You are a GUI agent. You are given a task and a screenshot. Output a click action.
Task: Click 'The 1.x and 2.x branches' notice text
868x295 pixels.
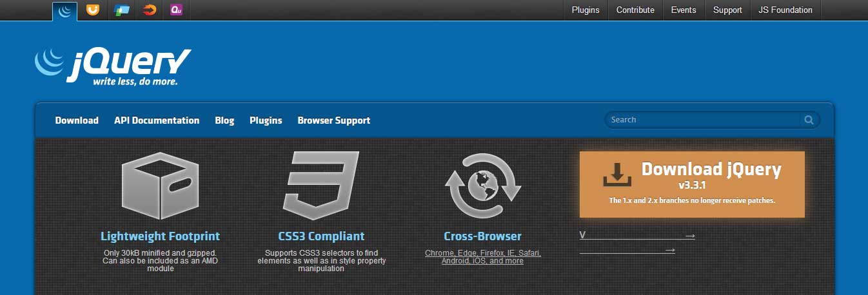point(692,200)
